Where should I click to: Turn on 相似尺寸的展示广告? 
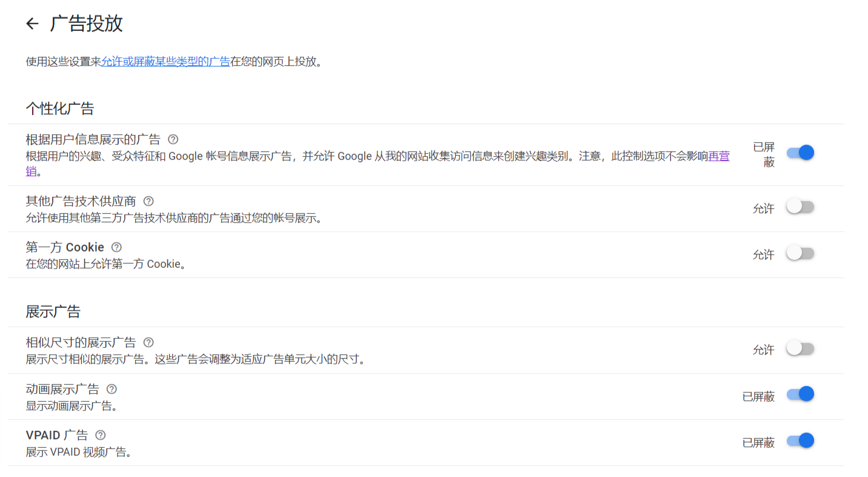tap(800, 347)
